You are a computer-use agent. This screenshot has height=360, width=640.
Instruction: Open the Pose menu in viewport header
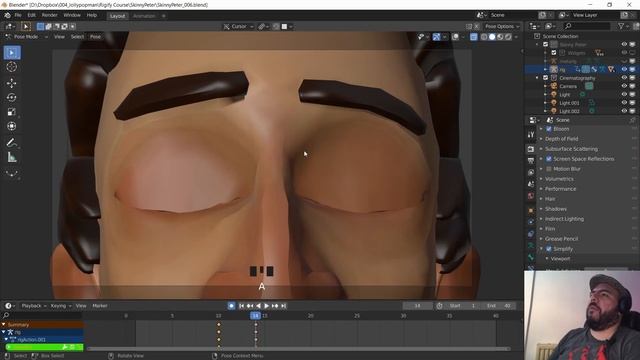95,37
